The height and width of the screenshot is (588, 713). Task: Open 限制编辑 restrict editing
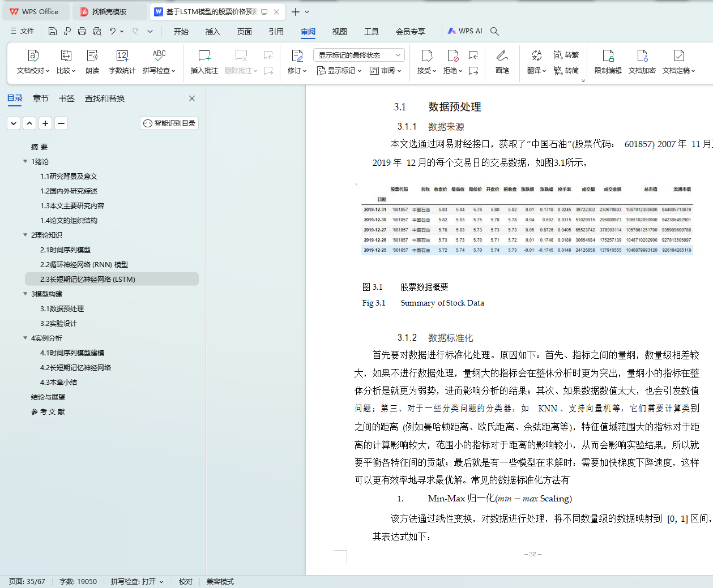[x=608, y=62]
